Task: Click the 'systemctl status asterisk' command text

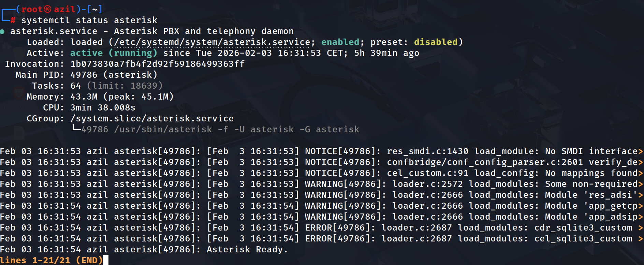Action: point(89,20)
